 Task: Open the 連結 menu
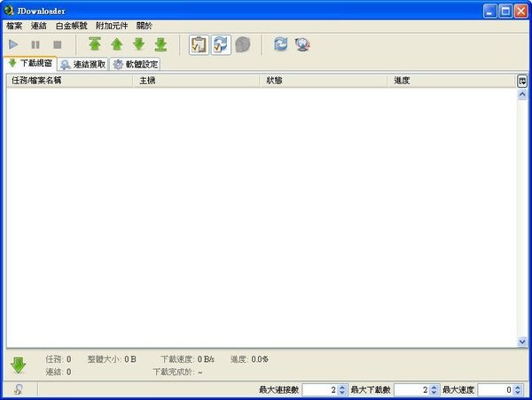click(39, 26)
